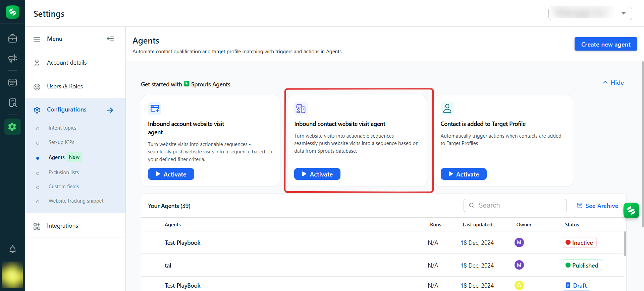This screenshot has height=291, width=644.
Task: Click Create new agent button
Action: (605, 44)
